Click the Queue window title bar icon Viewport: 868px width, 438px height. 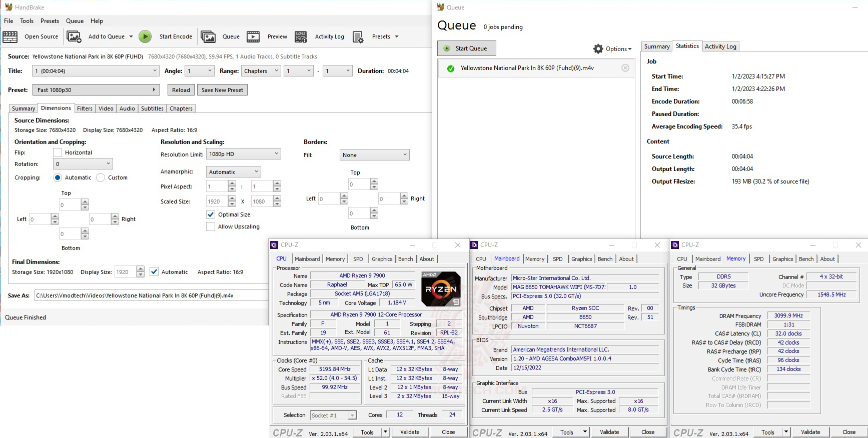tap(440, 7)
